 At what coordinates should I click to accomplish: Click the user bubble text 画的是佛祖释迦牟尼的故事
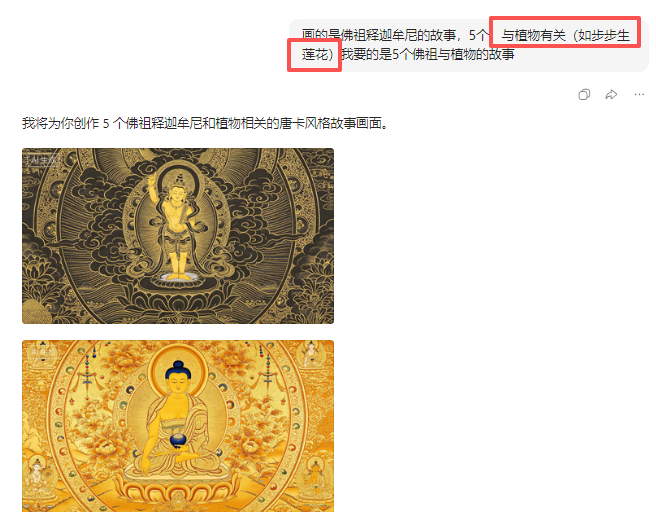[379, 36]
